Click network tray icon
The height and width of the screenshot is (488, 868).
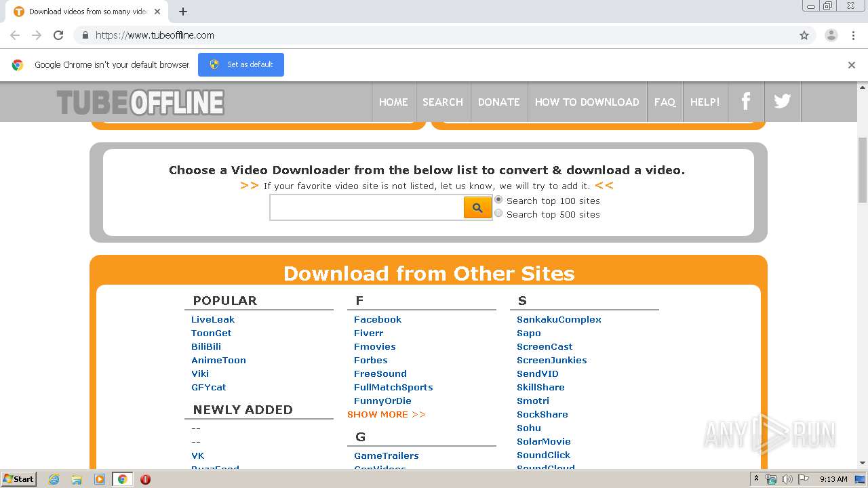pos(771,479)
